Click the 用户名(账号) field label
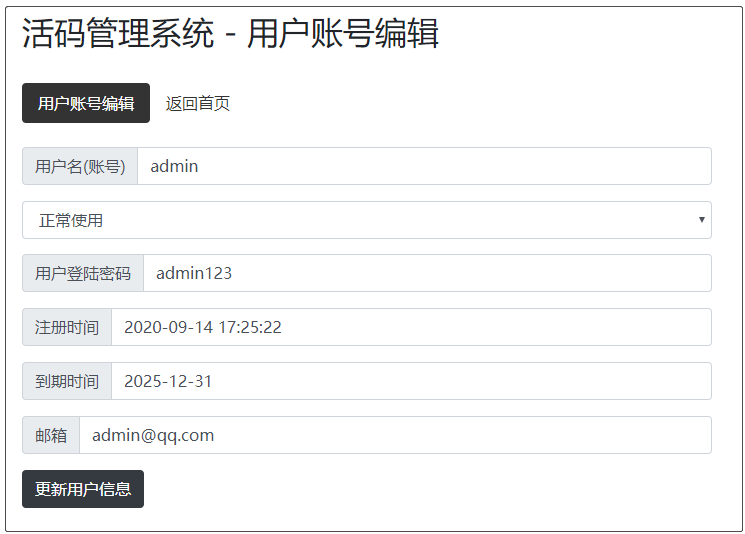Viewport: 745px width, 534px height. coord(80,166)
